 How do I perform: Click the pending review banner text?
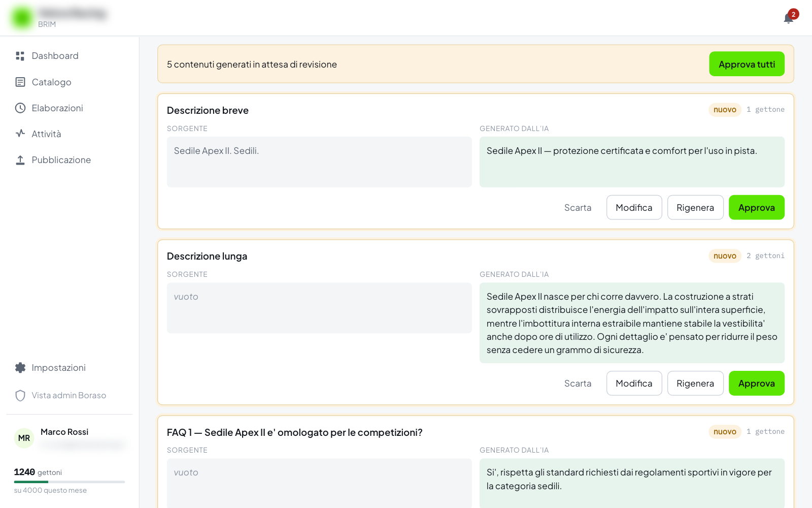[252, 65]
